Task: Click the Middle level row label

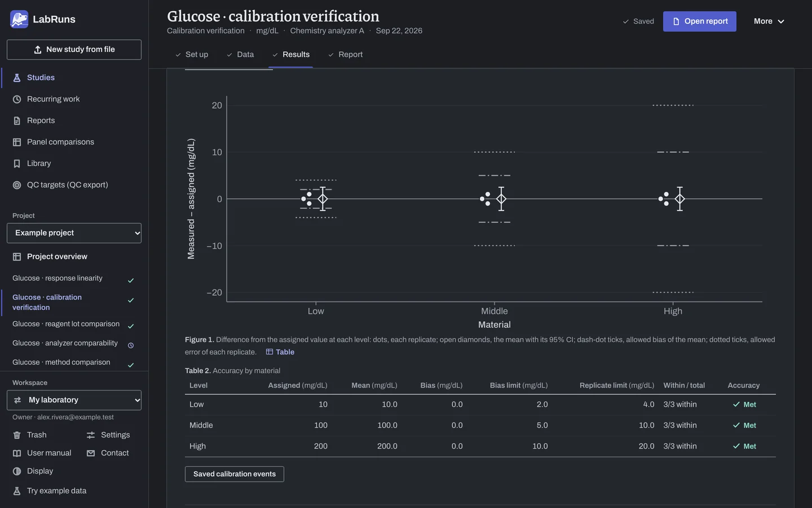Action: click(201, 426)
